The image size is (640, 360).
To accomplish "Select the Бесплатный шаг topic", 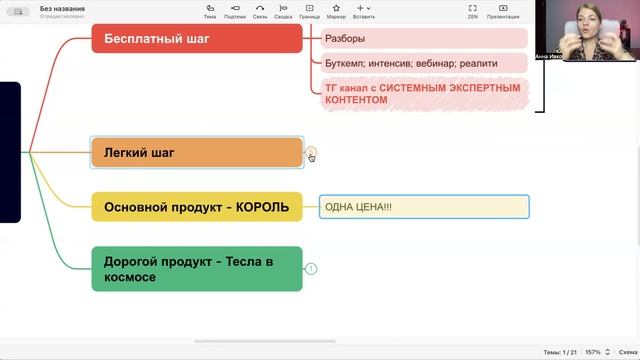I will (x=197, y=38).
